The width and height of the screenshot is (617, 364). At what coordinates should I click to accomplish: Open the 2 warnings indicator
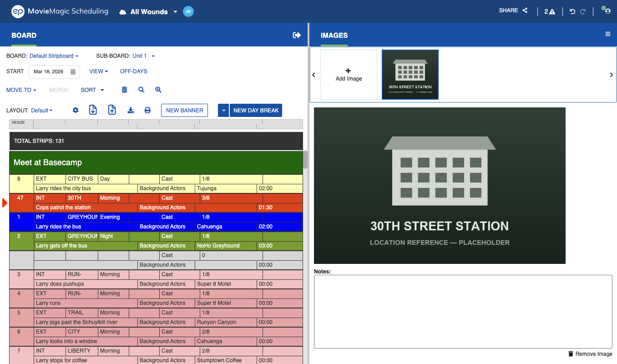tap(550, 12)
